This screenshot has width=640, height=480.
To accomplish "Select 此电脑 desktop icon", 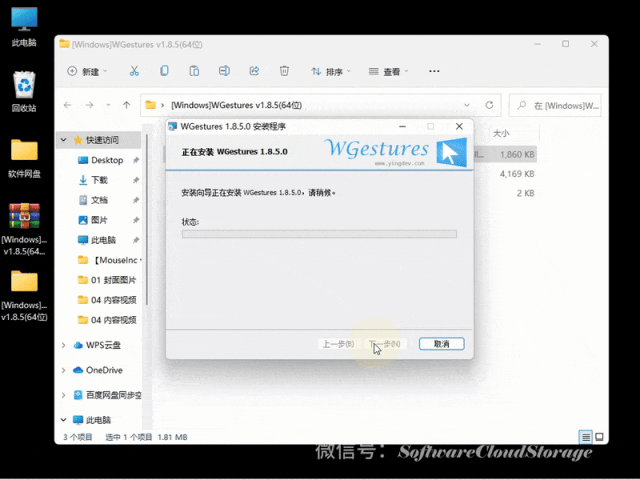I will 24,27.
